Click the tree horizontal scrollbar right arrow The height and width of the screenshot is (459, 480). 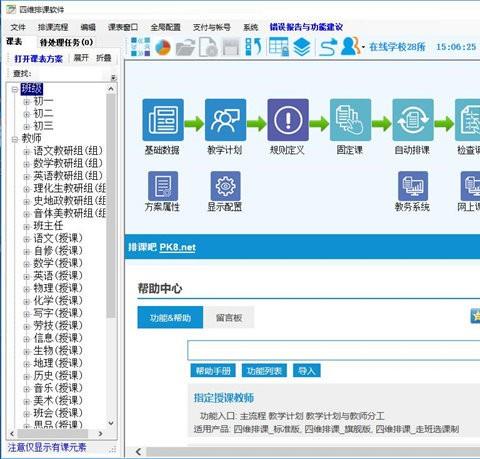(x=100, y=434)
